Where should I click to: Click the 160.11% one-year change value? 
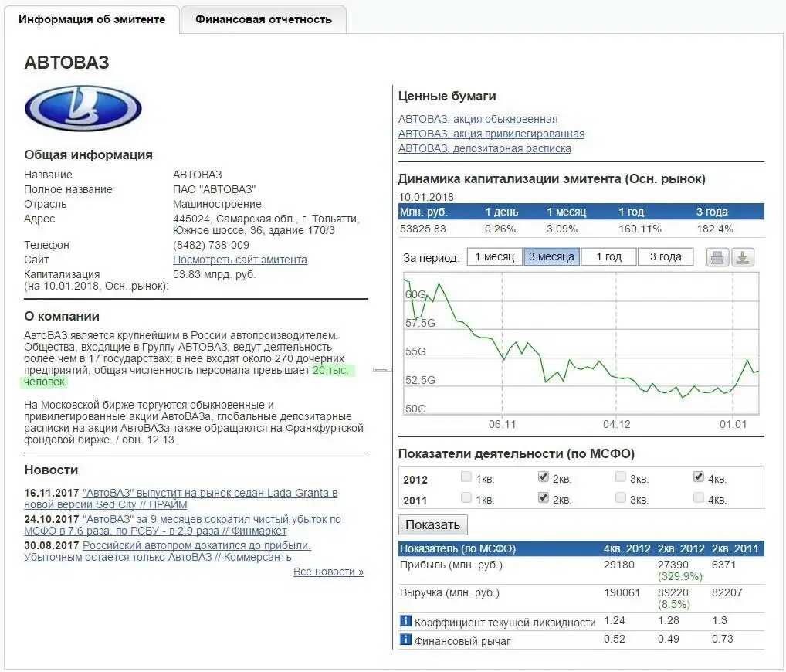[x=639, y=229]
